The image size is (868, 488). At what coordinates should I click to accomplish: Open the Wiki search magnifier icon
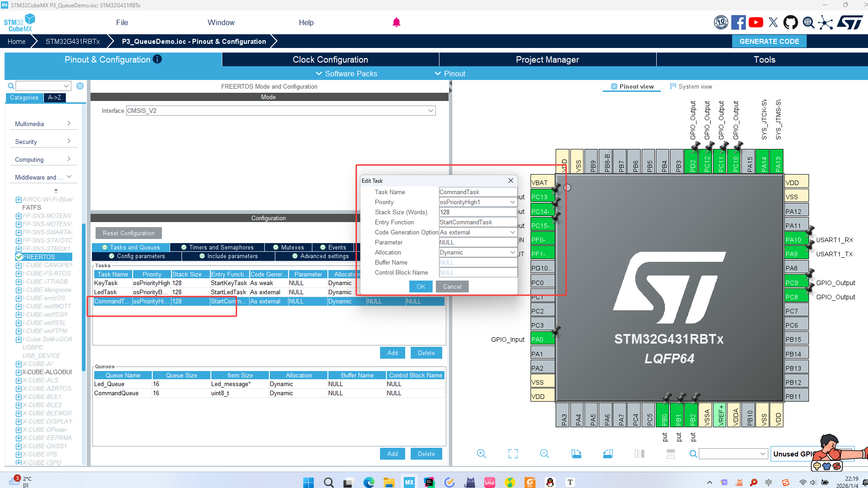point(809,22)
